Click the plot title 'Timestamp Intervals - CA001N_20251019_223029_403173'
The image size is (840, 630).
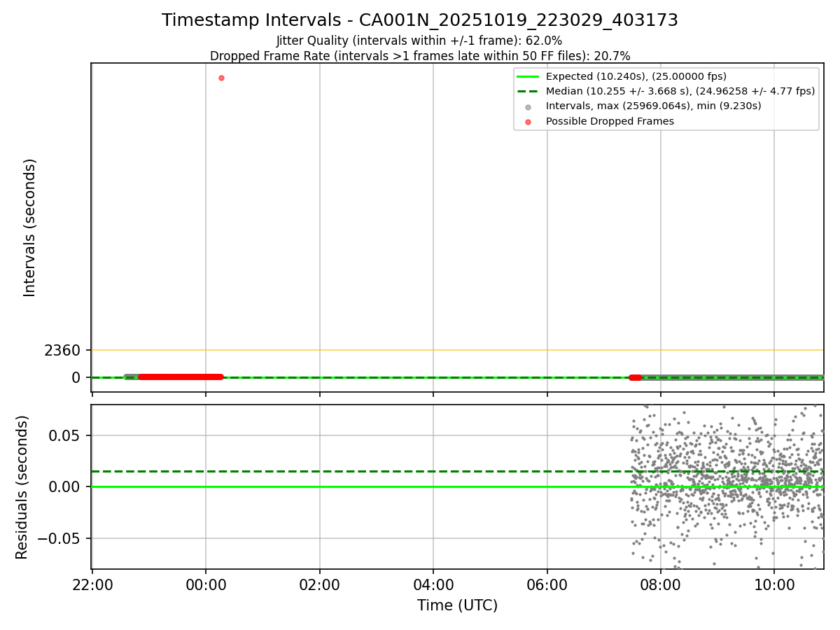pos(420,20)
